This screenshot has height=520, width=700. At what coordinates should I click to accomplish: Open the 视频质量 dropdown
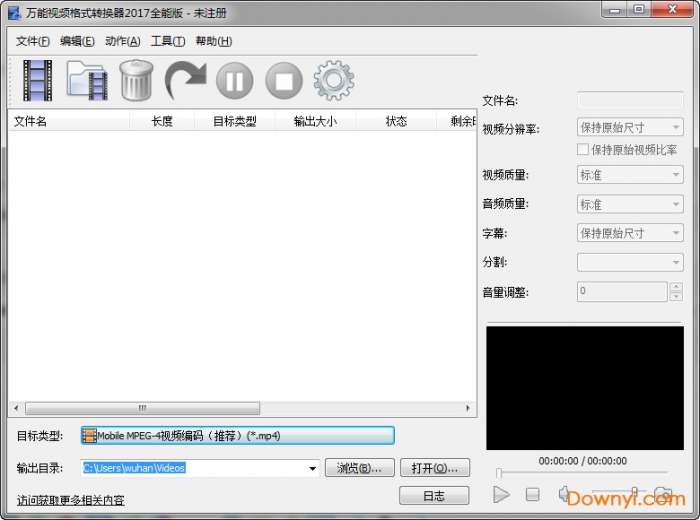[x=630, y=175]
